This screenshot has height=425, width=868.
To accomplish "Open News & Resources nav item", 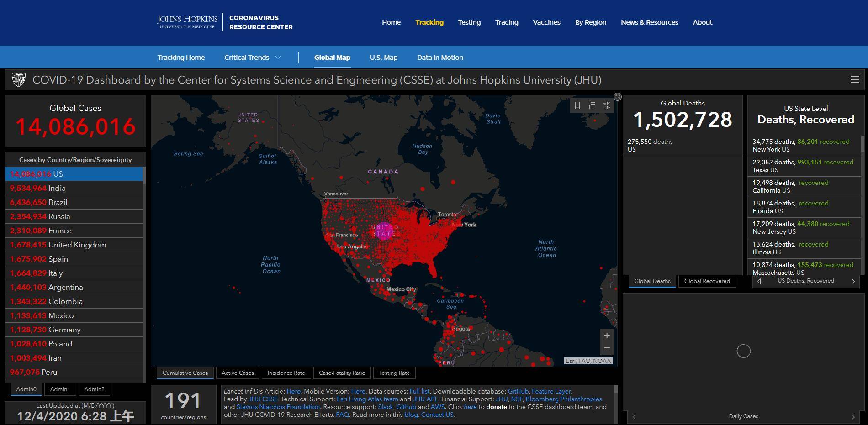I will coord(650,22).
